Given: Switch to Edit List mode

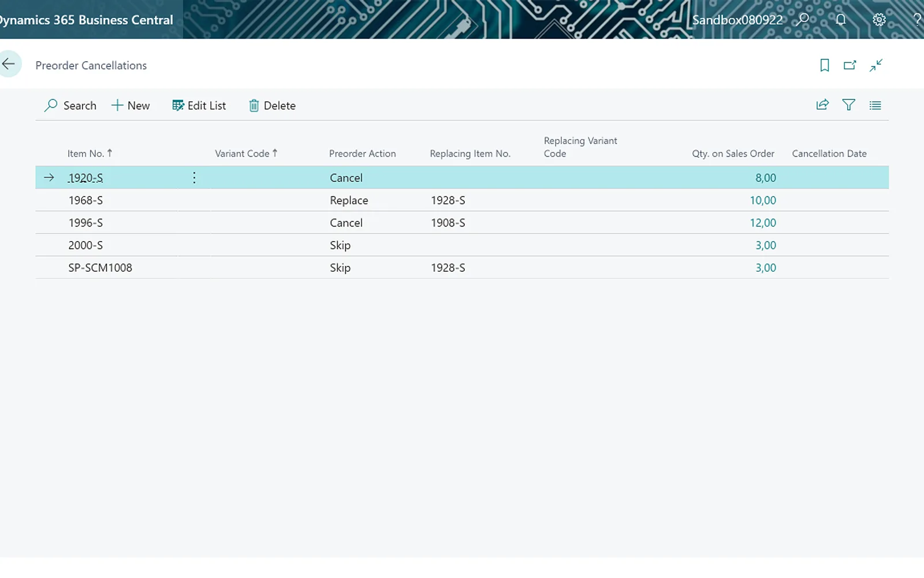Looking at the screenshot, I should (199, 105).
